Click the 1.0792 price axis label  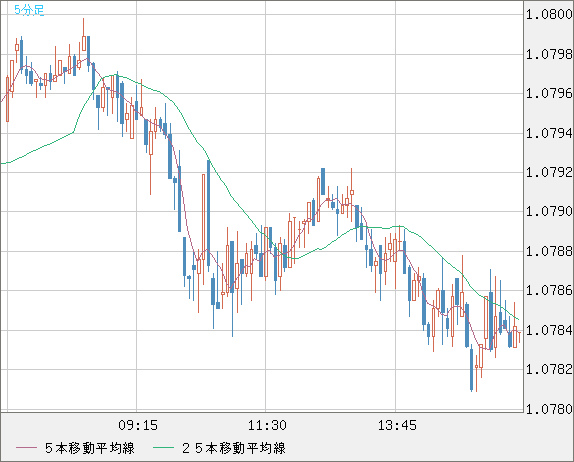(x=549, y=172)
